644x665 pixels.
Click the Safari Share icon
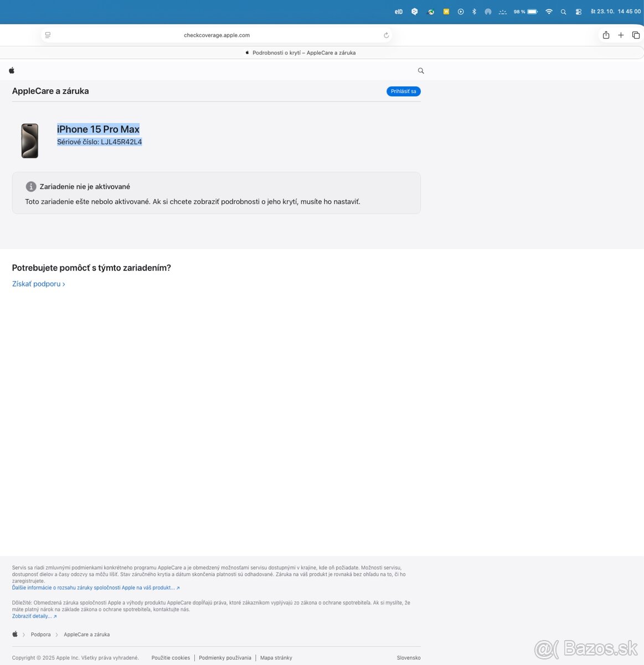[x=606, y=35]
